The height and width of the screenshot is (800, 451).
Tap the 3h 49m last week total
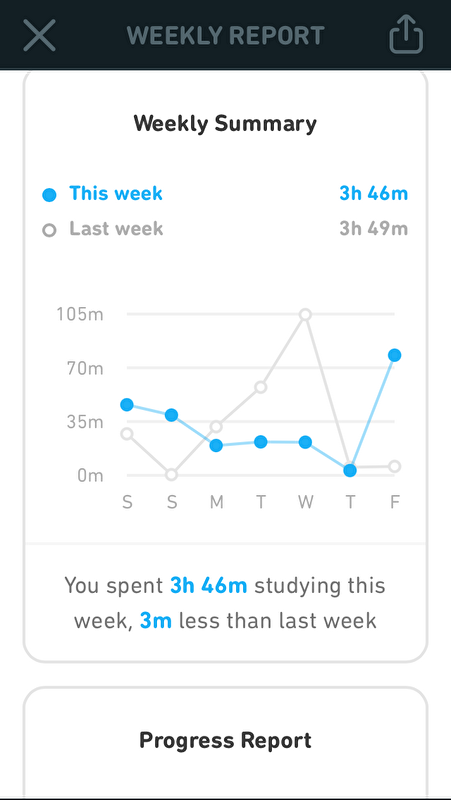373,229
